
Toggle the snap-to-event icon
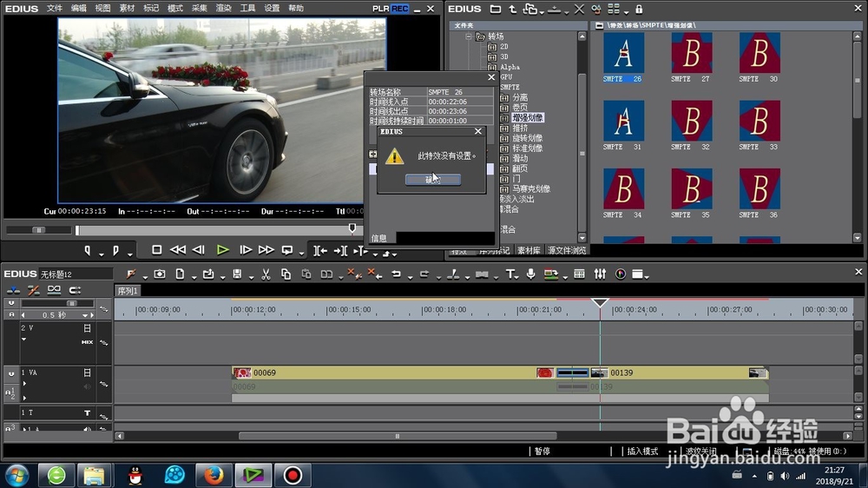(75, 290)
